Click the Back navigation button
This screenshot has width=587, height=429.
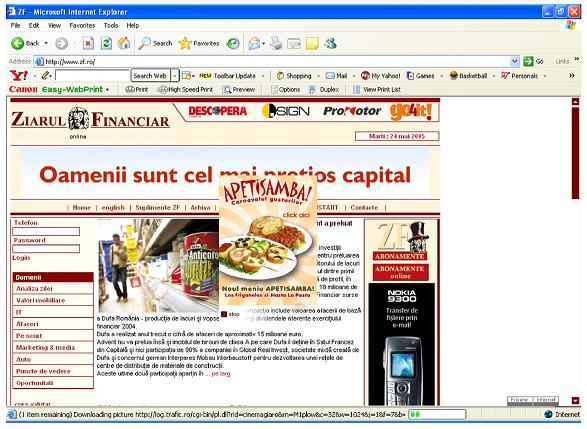pos(25,43)
